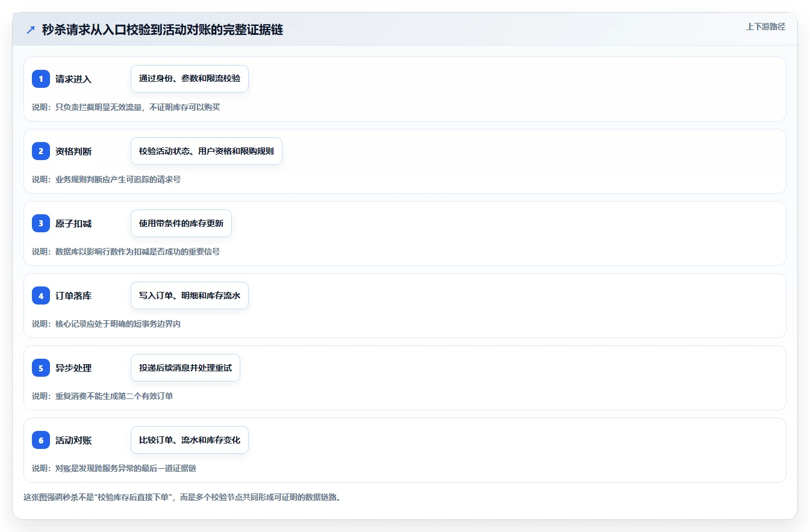Select the 投递后续消息并处理重试 chip

pyautogui.click(x=185, y=368)
